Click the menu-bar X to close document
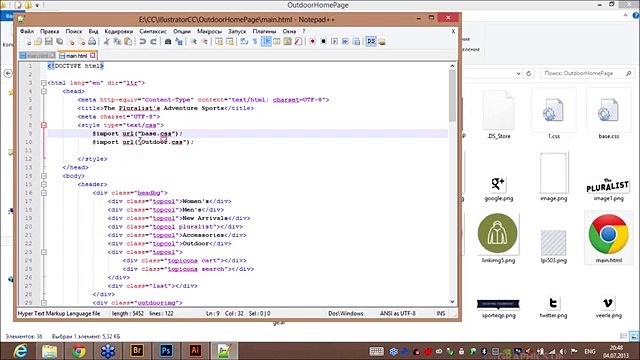 [453, 31]
